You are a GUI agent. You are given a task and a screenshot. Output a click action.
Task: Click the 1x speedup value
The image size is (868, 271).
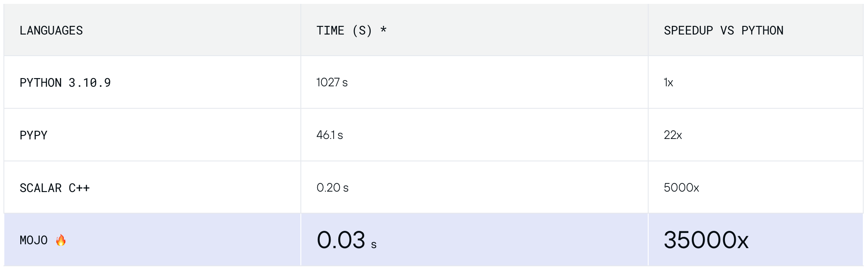click(x=668, y=82)
